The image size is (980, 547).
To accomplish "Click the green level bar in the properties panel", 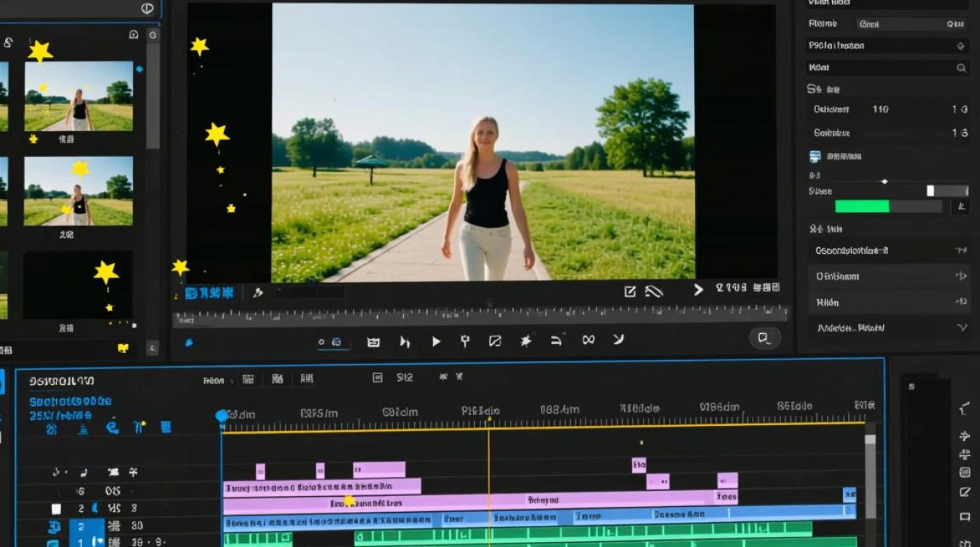I will (862, 206).
